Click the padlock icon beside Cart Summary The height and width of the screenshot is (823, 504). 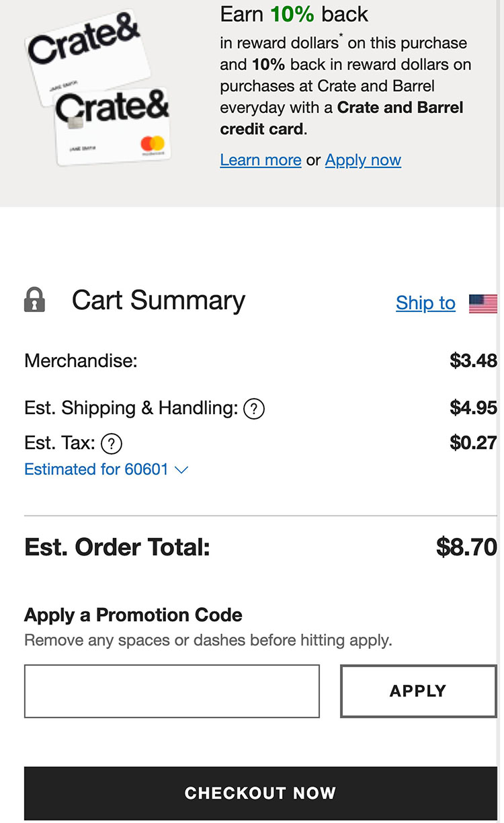(x=34, y=300)
